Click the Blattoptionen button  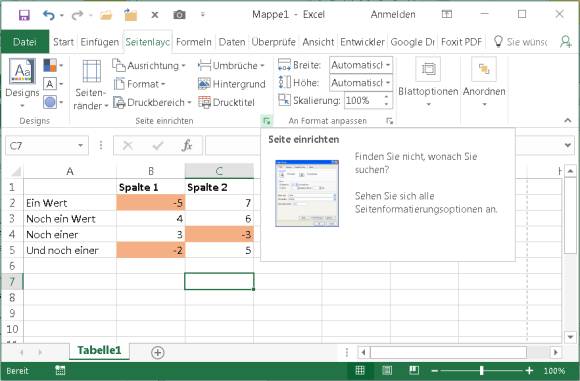pyautogui.click(x=428, y=82)
